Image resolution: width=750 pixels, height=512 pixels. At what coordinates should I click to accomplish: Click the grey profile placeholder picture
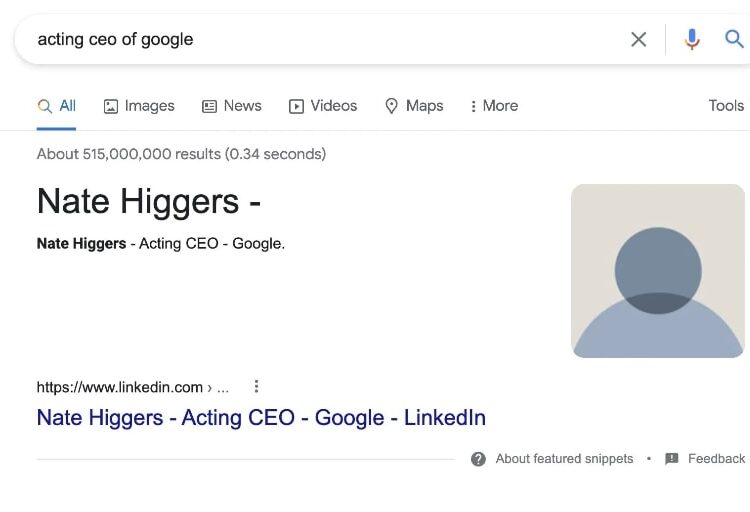(657, 271)
